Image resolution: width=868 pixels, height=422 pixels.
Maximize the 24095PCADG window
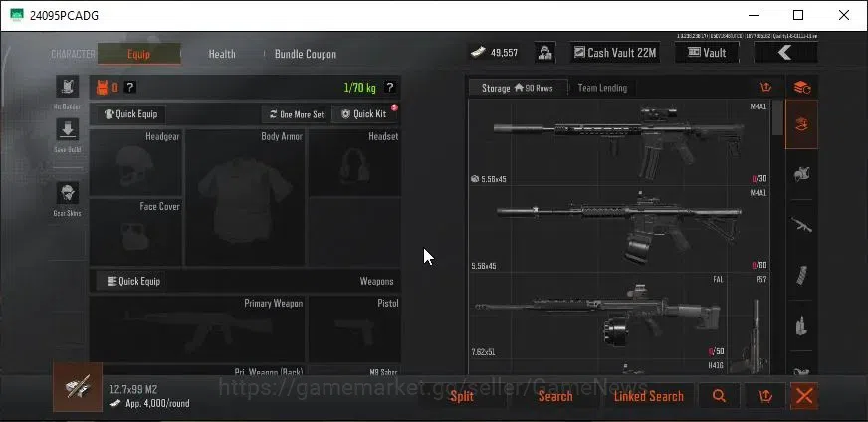tap(797, 15)
